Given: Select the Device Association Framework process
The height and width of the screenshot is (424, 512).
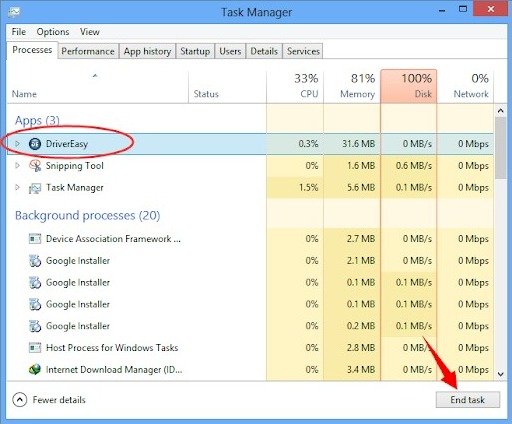Looking at the screenshot, I should (x=113, y=239).
